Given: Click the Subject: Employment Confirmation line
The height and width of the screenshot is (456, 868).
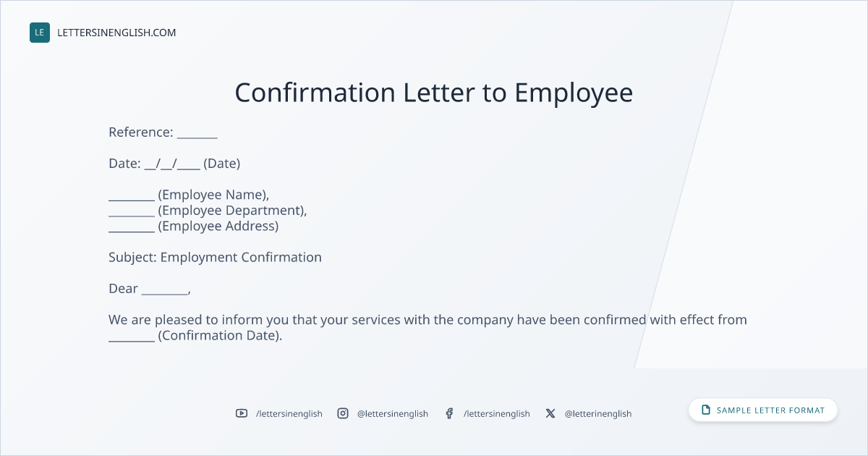Looking at the screenshot, I should 215,257.
